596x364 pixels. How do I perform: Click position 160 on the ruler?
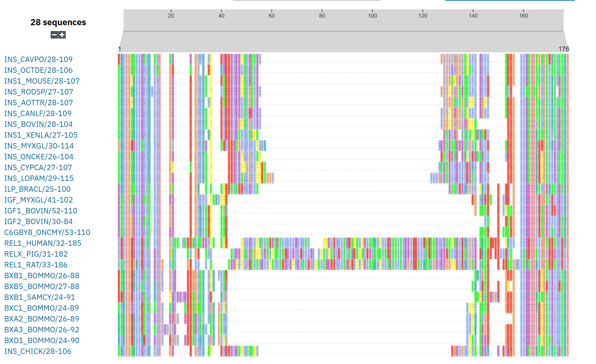coord(523,15)
